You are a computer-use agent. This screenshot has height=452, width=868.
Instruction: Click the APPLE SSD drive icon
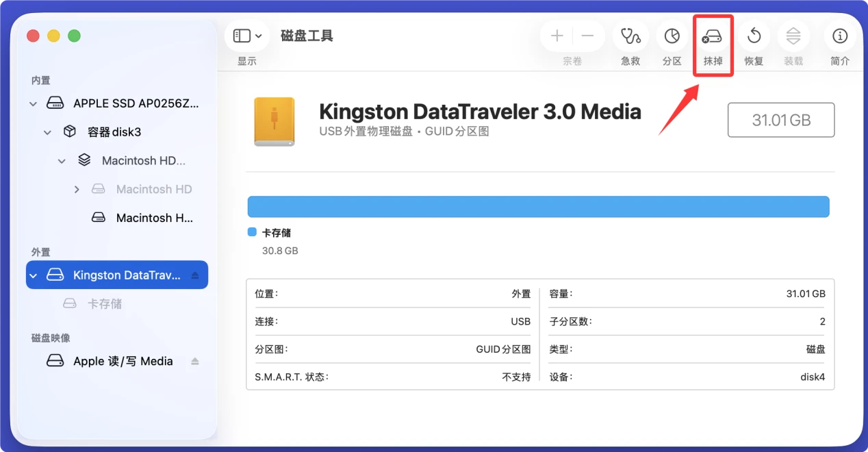tap(55, 104)
